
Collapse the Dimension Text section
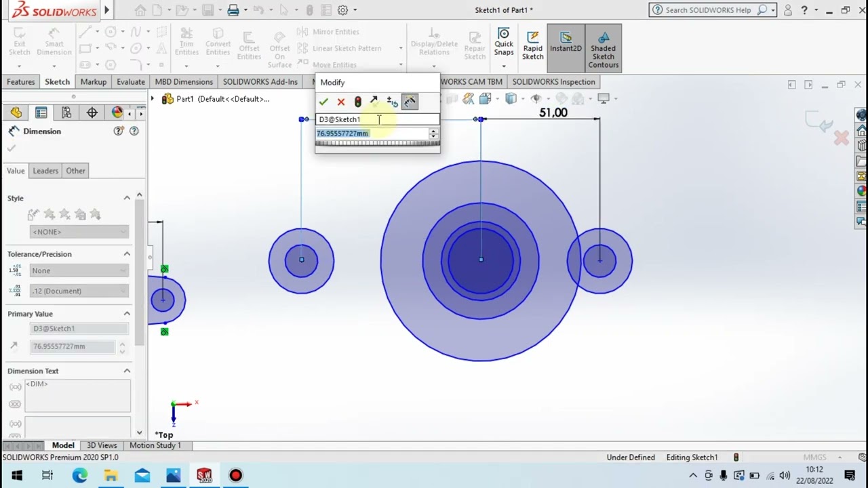coord(127,371)
